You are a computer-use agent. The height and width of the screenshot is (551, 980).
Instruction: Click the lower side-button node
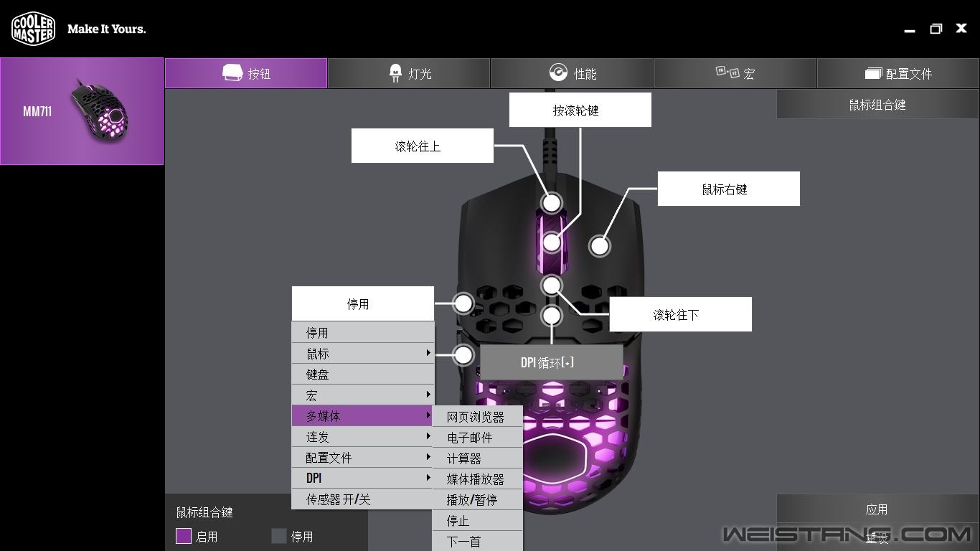click(464, 354)
